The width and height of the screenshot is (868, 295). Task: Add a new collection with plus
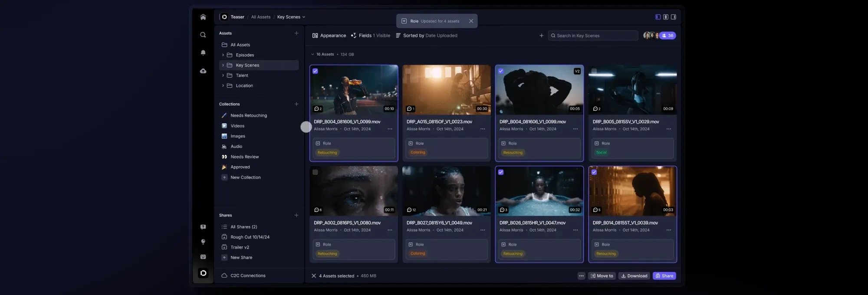pyautogui.click(x=296, y=104)
